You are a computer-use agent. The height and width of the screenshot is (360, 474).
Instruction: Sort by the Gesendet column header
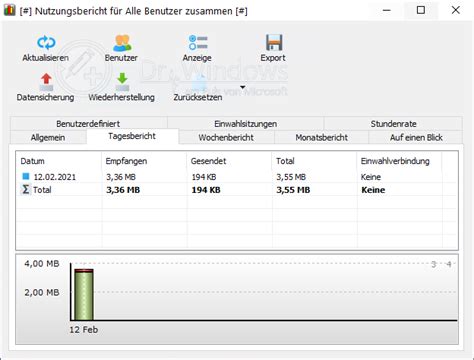click(x=229, y=161)
